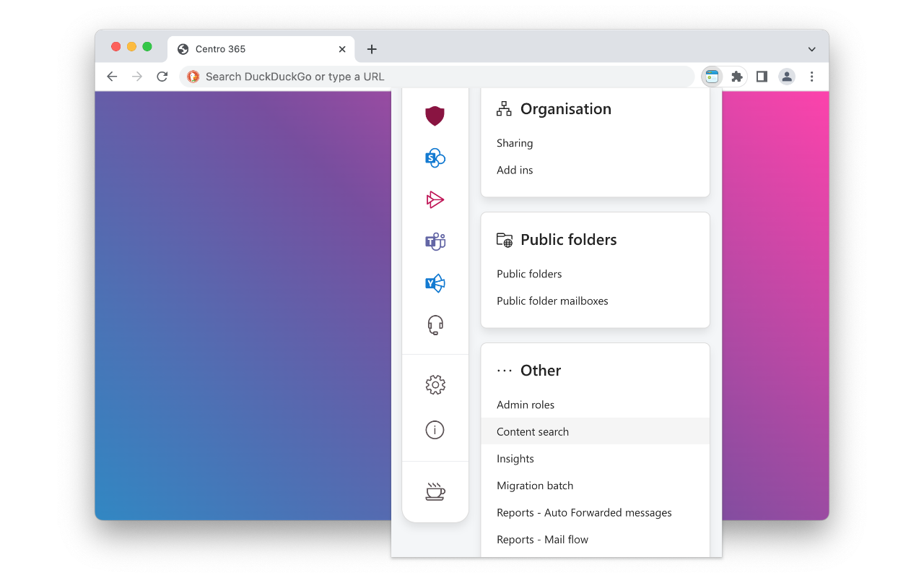Go back with the browser back arrow
924x578 pixels.
pyautogui.click(x=112, y=77)
